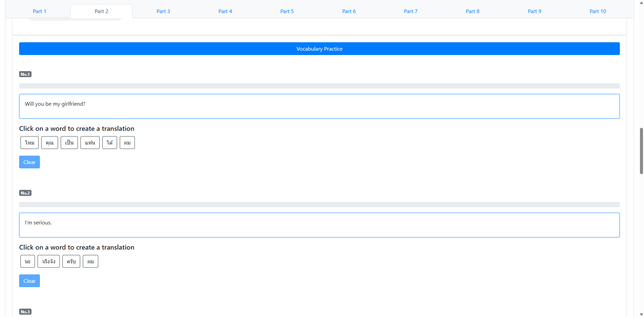Click the word ได้ in question No.1
The image size is (644, 317).
110,143
